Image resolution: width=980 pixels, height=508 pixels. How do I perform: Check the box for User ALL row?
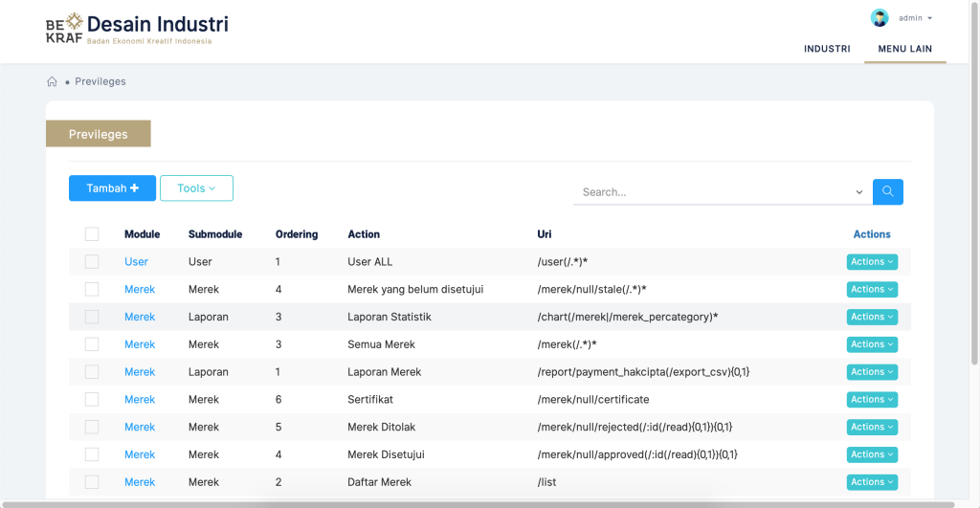click(x=92, y=261)
